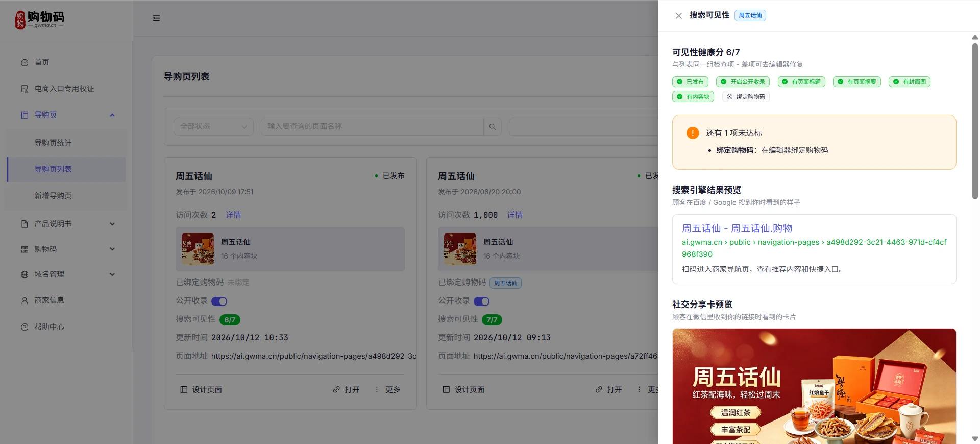This screenshot has width=980, height=444.
Task: Click the 7/7 搜索可见性 score badge
Action: coord(492,320)
